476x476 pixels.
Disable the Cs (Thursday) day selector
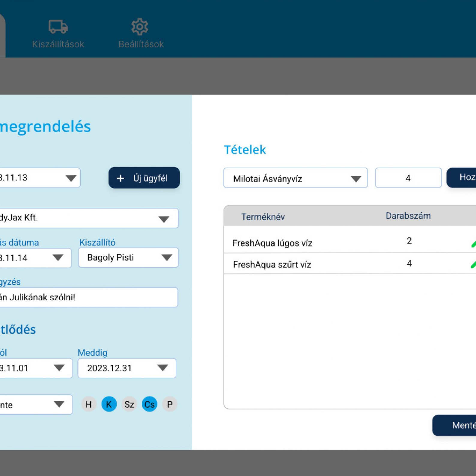(149, 404)
